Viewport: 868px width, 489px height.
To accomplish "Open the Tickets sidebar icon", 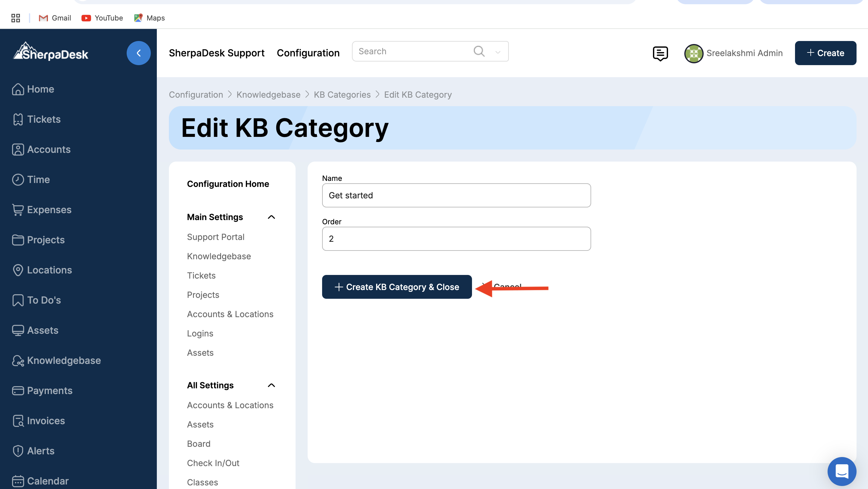I will click(18, 119).
